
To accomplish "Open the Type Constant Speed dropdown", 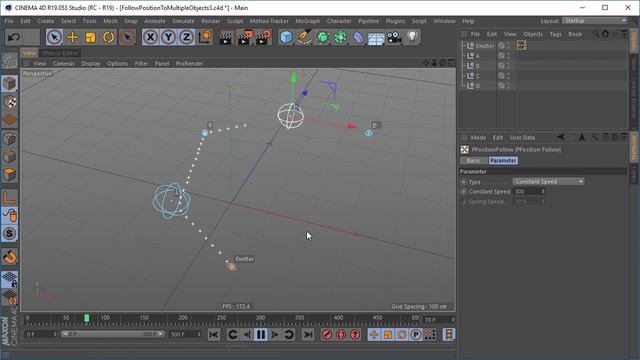I will tap(548, 181).
